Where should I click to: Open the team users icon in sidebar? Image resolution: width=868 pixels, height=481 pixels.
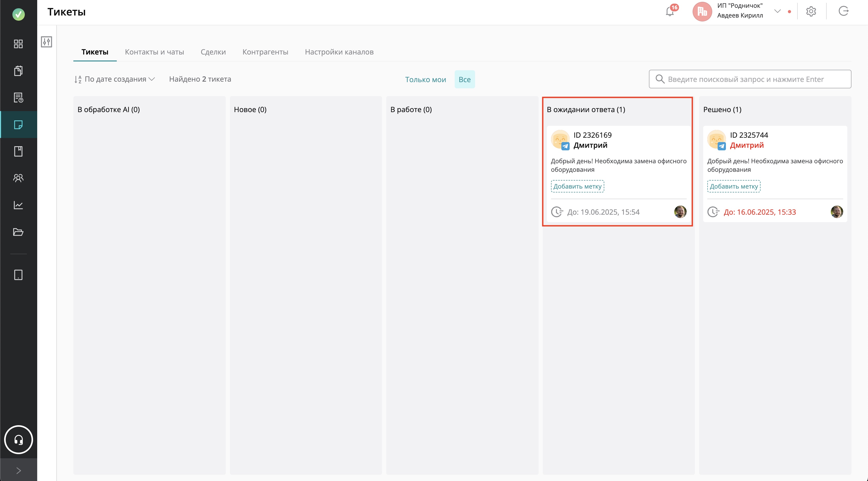18,178
